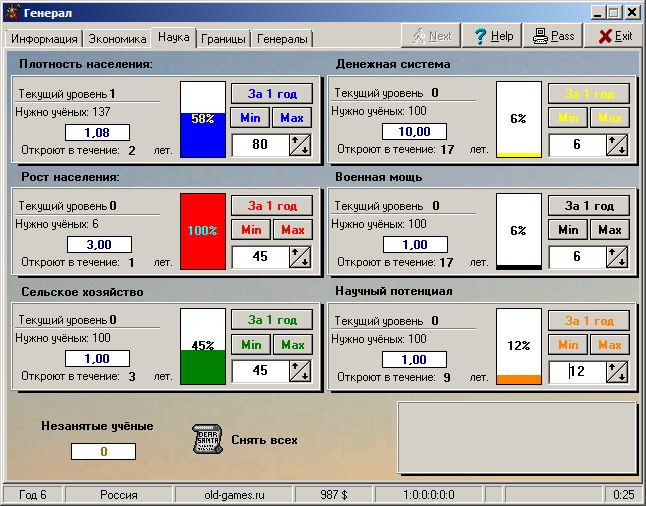
Task: Click the 10,00 value in Денежная система
Action: (x=414, y=132)
